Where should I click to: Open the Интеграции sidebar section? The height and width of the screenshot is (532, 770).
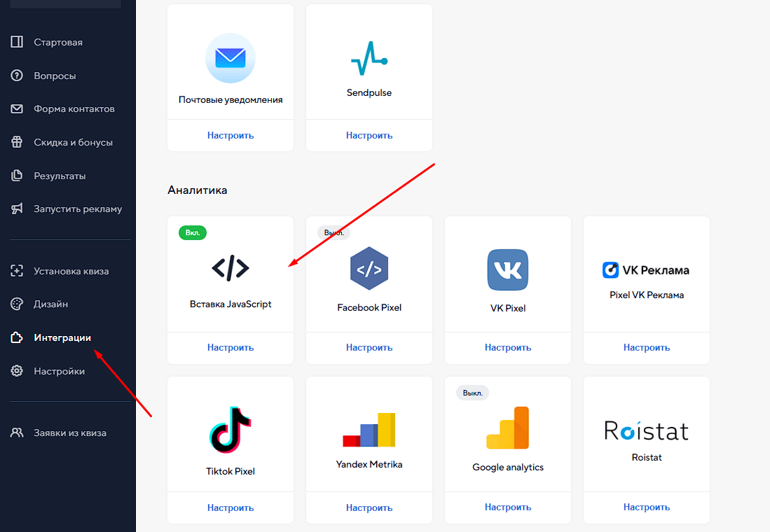pyautogui.click(x=62, y=338)
